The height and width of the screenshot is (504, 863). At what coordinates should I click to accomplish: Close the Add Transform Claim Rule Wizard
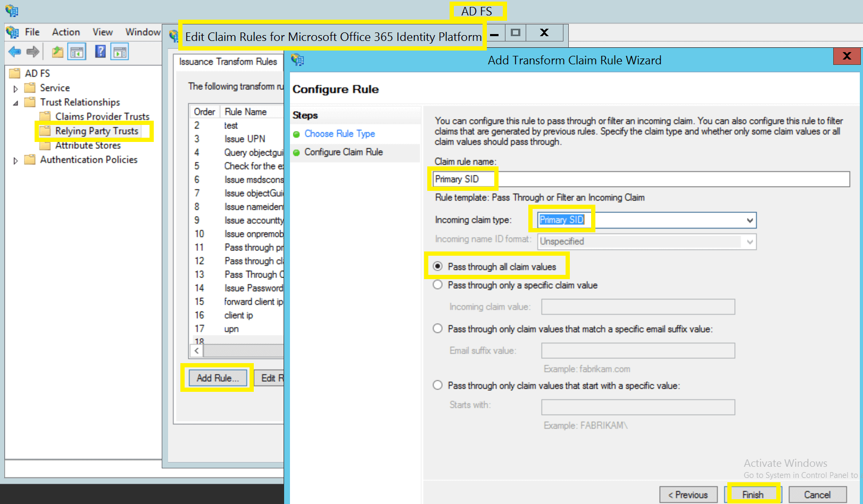click(847, 55)
